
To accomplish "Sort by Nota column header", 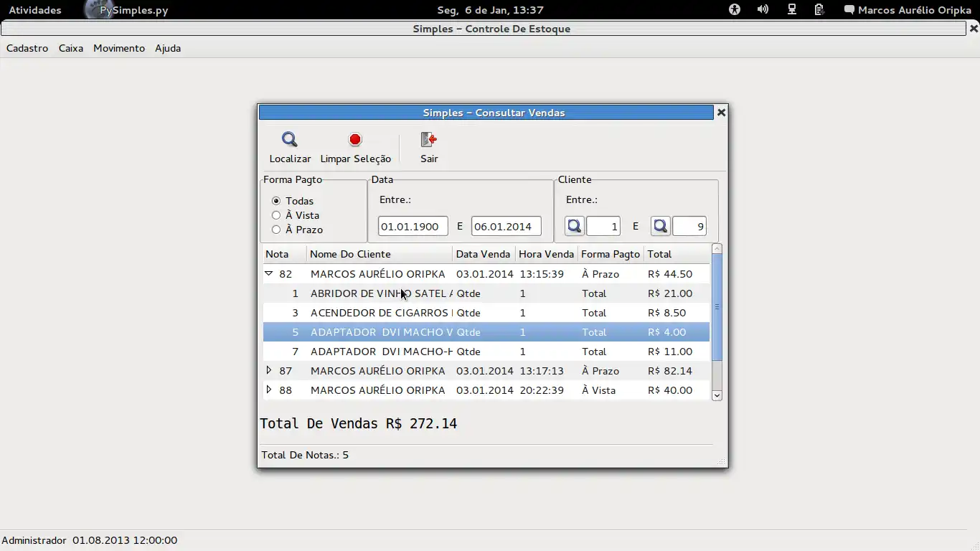I will tap(285, 254).
